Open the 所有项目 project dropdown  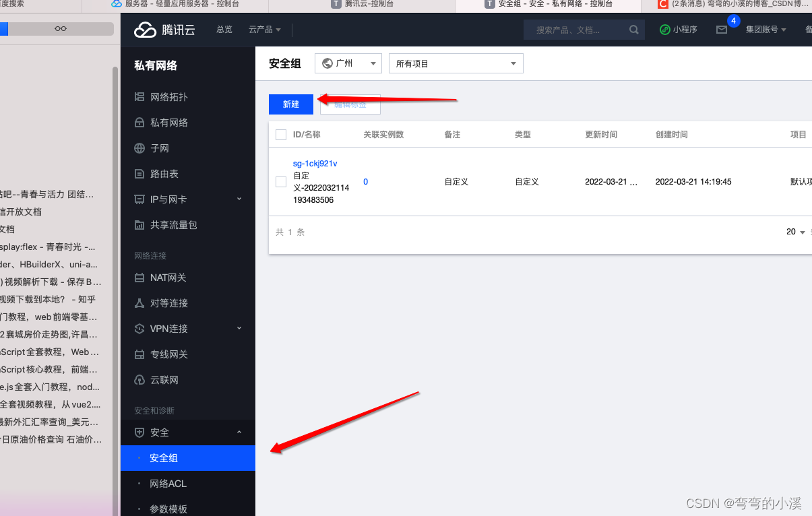point(456,63)
